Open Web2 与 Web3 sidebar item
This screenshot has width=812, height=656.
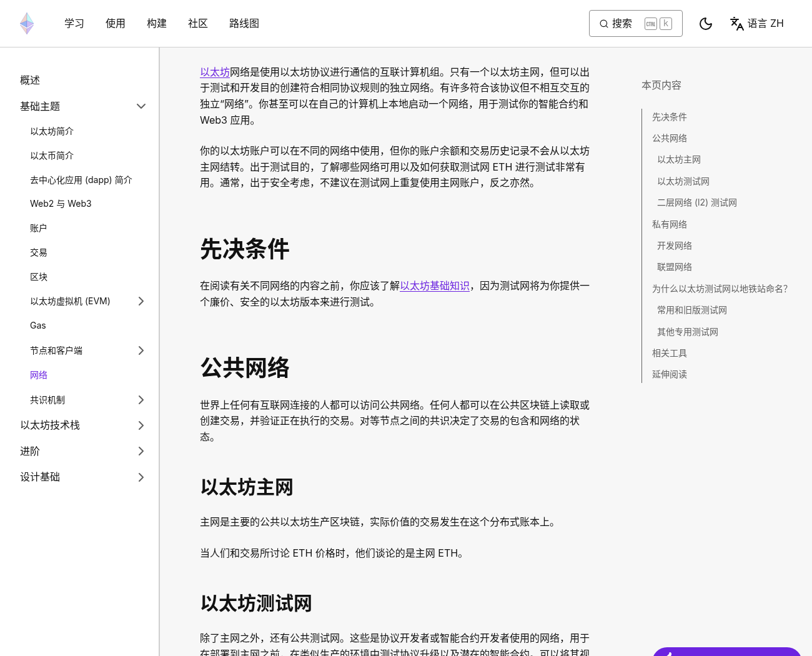pyautogui.click(x=61, y=204)
